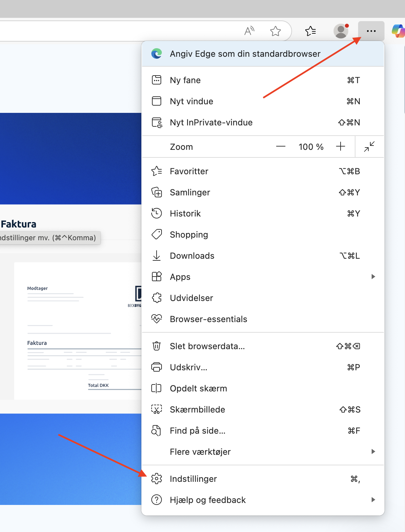
Task: Click the Favoritter star icon in menu
Action: tap(157, 171)
